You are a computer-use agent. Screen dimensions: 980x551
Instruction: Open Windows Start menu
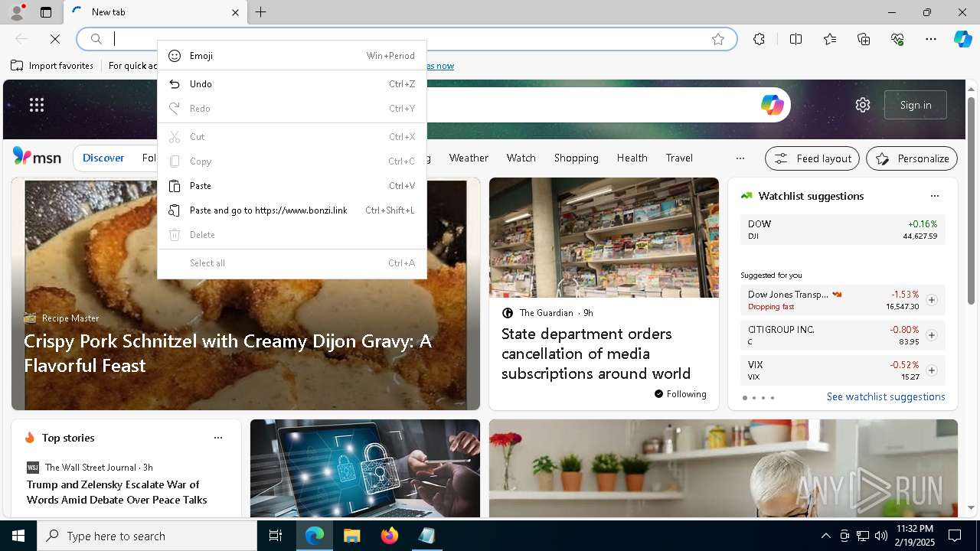18,536
